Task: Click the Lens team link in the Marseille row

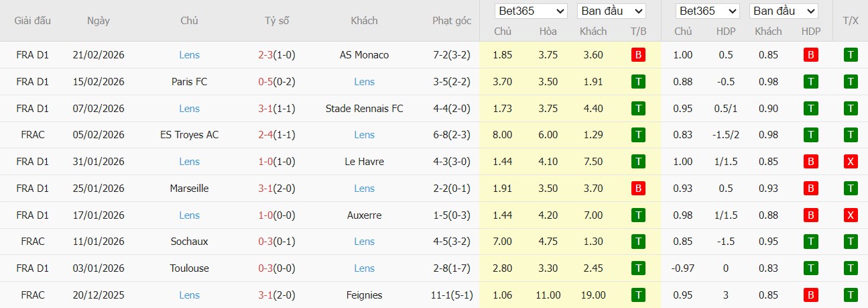Action: coord(365,189)
